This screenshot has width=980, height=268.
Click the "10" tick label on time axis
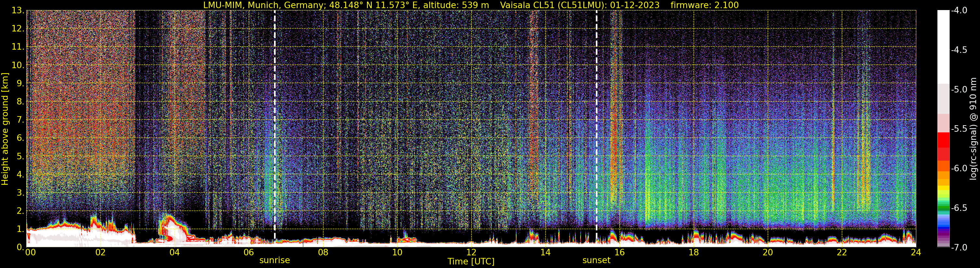coord(397,253)
